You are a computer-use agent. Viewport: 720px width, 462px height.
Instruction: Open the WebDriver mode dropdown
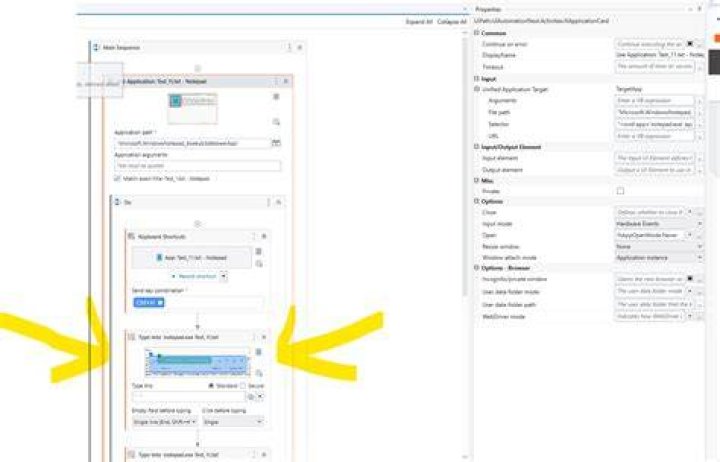[x=689, y=316]
